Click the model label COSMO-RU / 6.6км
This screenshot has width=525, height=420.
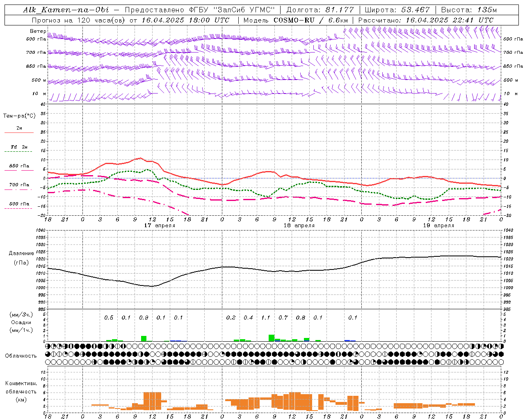[x=310, y=20]
